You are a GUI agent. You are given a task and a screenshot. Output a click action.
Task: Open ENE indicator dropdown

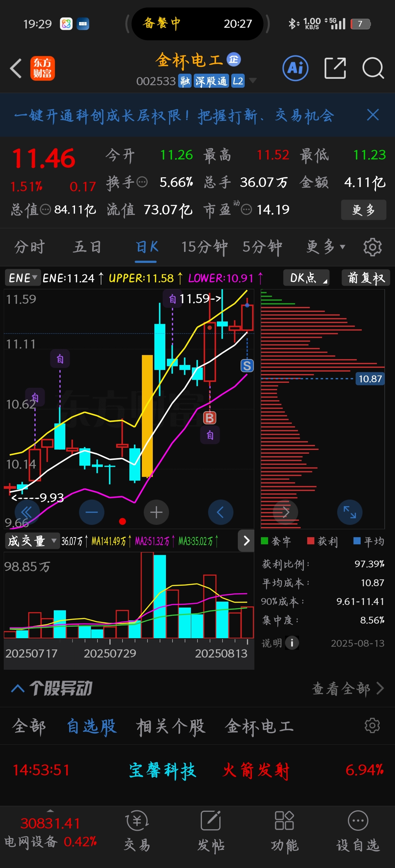point(22,278)
